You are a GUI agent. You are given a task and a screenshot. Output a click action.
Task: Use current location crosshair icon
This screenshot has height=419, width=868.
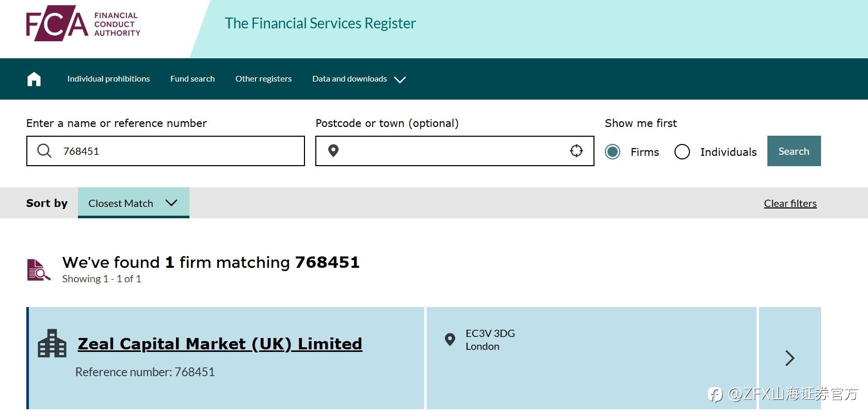pyautogui.click(x=576, y=151)
